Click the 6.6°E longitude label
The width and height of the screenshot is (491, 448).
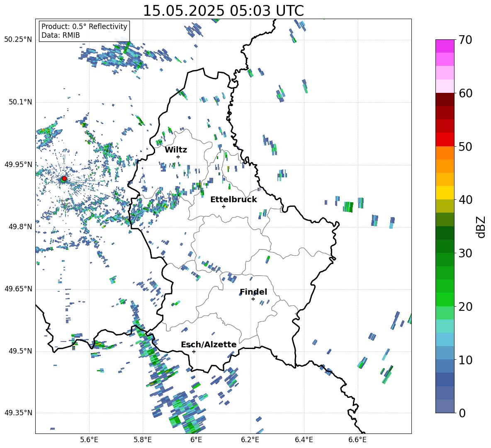357,440
